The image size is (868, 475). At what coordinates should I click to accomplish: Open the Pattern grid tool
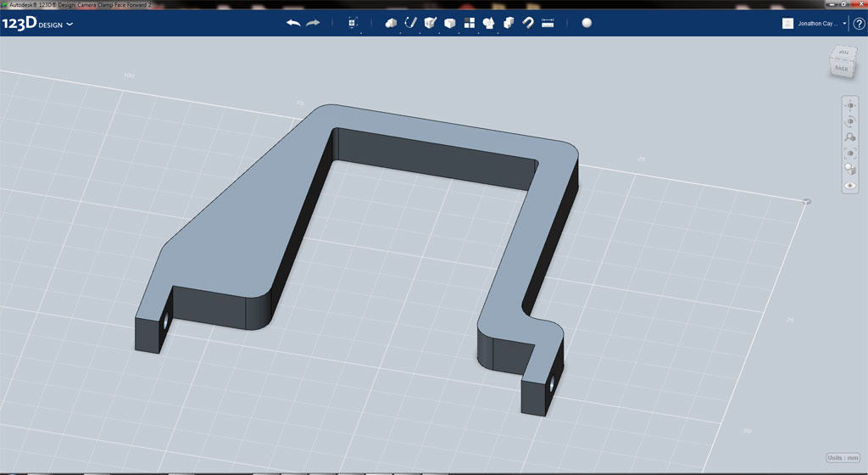pyautogui.click(x=470, y=23)
